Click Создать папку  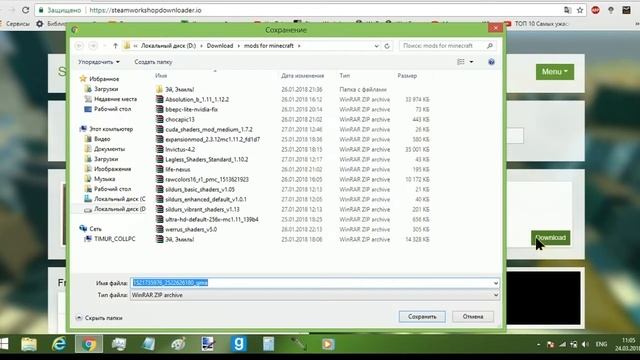point(153,62)
